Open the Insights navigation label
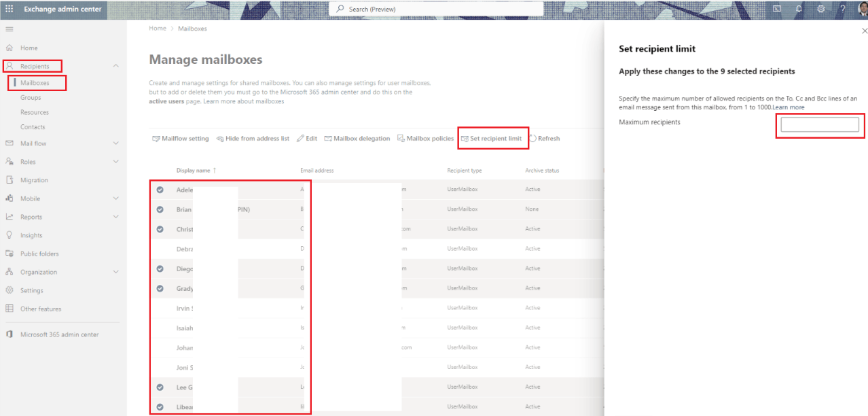 point(31,235)
